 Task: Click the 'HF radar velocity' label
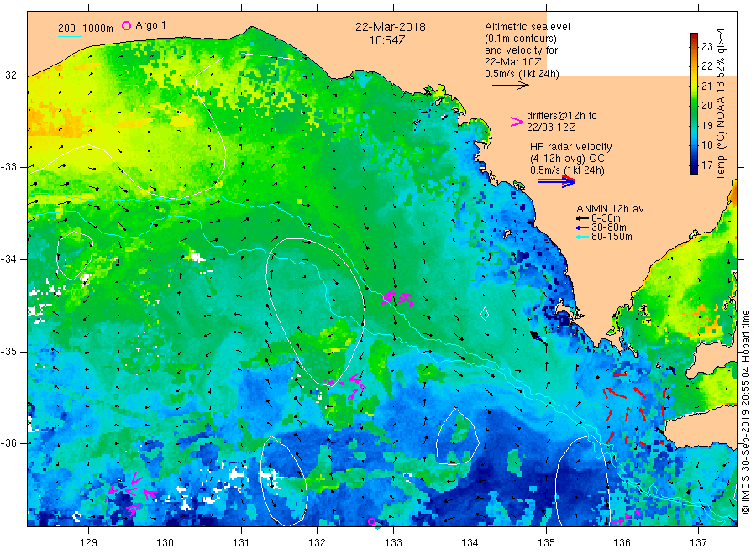(x=571, y=147)
